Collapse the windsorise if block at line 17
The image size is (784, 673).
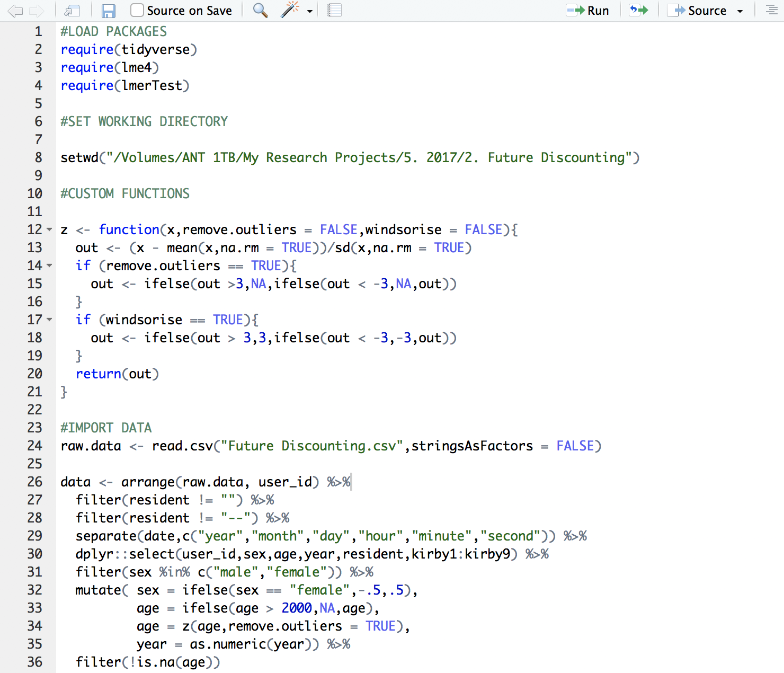point(49,320)
